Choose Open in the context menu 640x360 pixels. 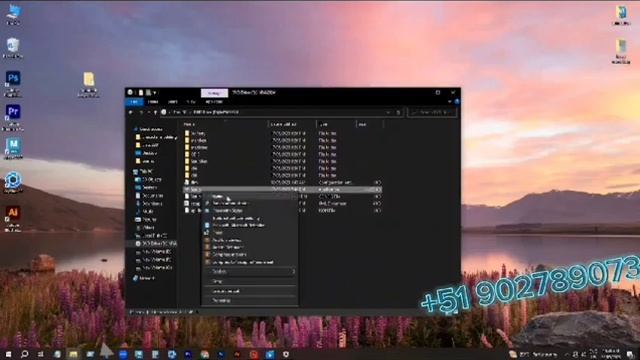pos(250,196)
